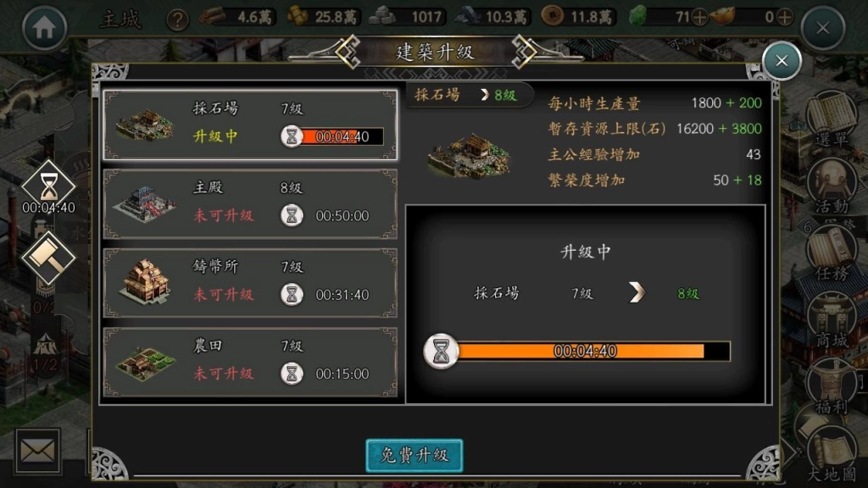
Task: Close the 建築升級 dialog
Action: point(782,61)
